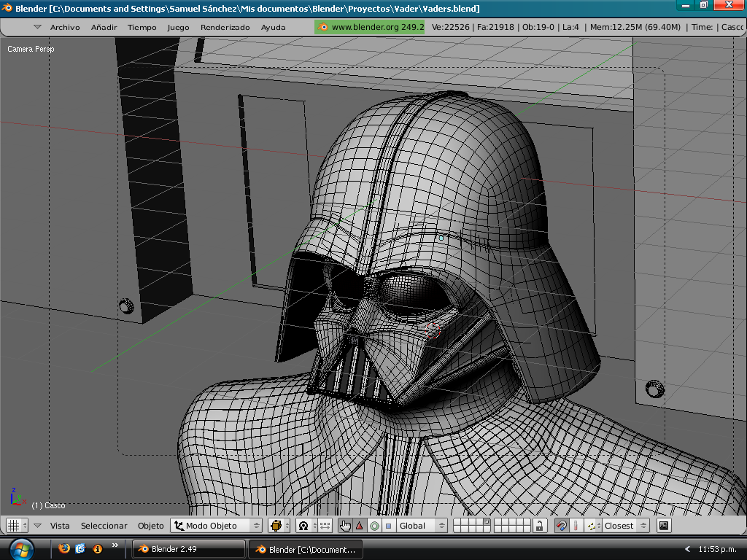The height and width of the screenshot is (560, 747).
Task: Open the Closest snap target dropdown
Action: click(625, 526)
